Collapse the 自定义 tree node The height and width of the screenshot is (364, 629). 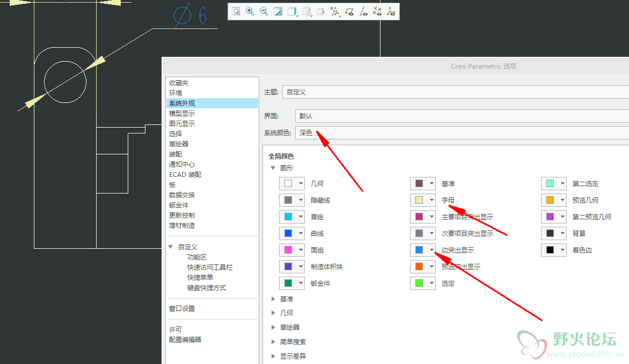(171, 247)
